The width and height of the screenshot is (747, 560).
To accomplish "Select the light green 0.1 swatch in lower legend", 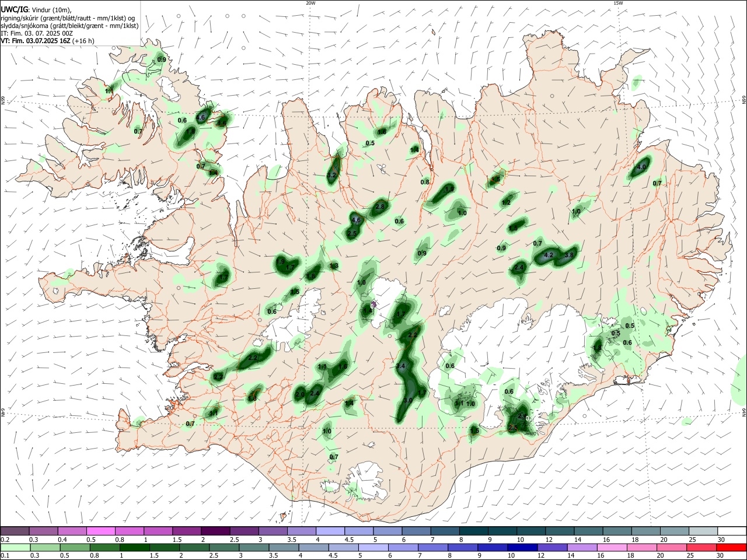I will pyautogui.click(x=15, y=547).
